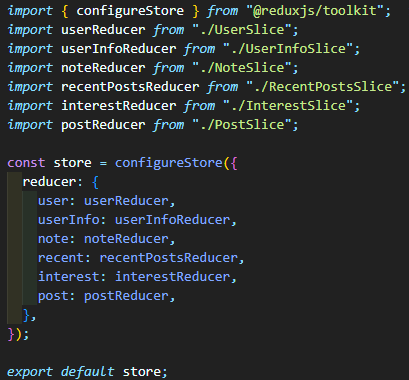The image size is (409, 380).
Task: Click the "./UserSlice" import path
Action: point(242,30)
